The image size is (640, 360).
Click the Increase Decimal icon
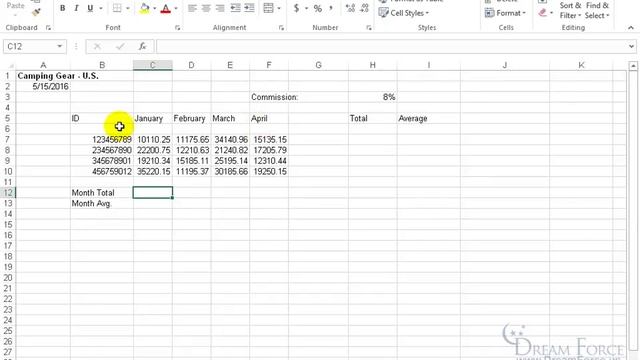point(350,8)
